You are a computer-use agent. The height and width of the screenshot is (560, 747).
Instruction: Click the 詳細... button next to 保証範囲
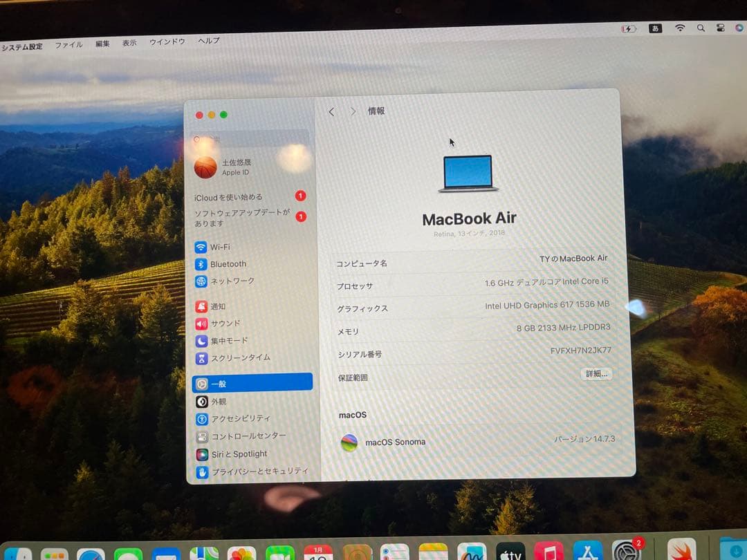pyautogui.click(x=596, y=373)
